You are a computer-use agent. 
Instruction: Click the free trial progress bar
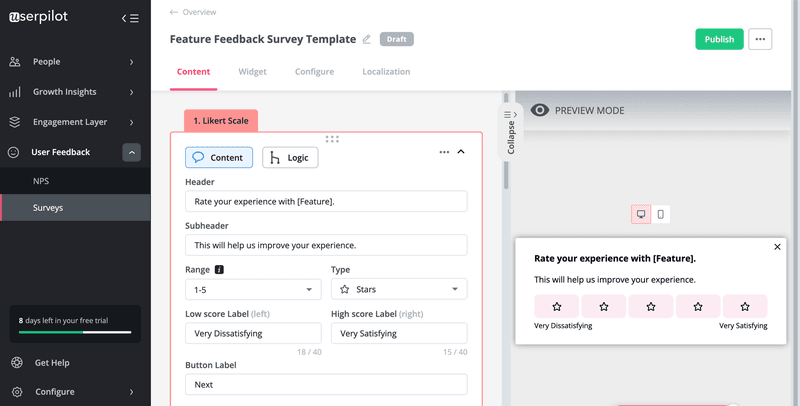point(75,332)
